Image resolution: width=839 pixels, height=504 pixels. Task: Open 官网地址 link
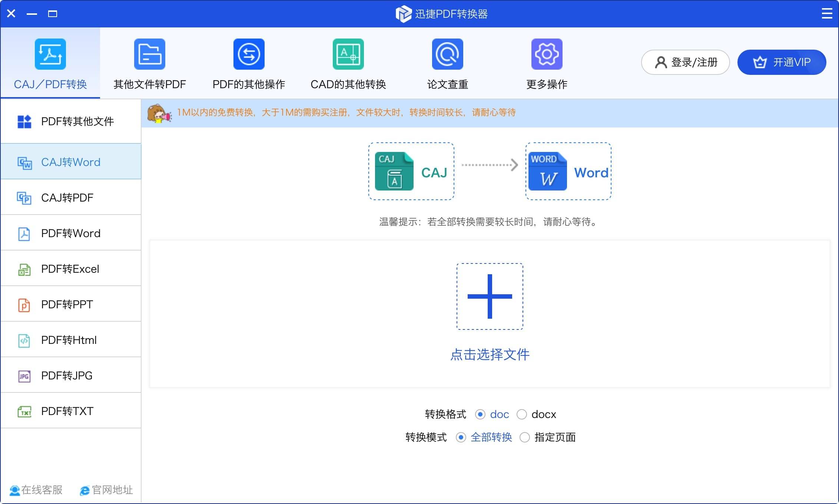point(106,490)
